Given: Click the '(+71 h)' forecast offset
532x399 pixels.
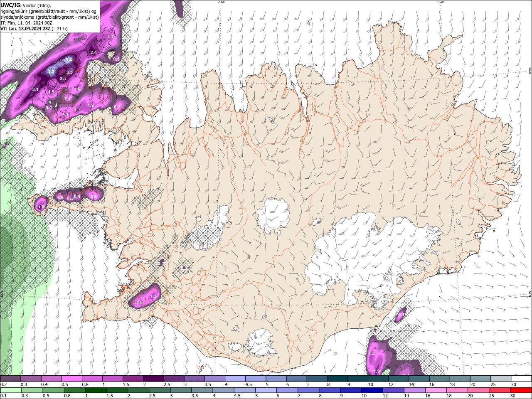Looking at the screenshot, I should tap(59, 29).
